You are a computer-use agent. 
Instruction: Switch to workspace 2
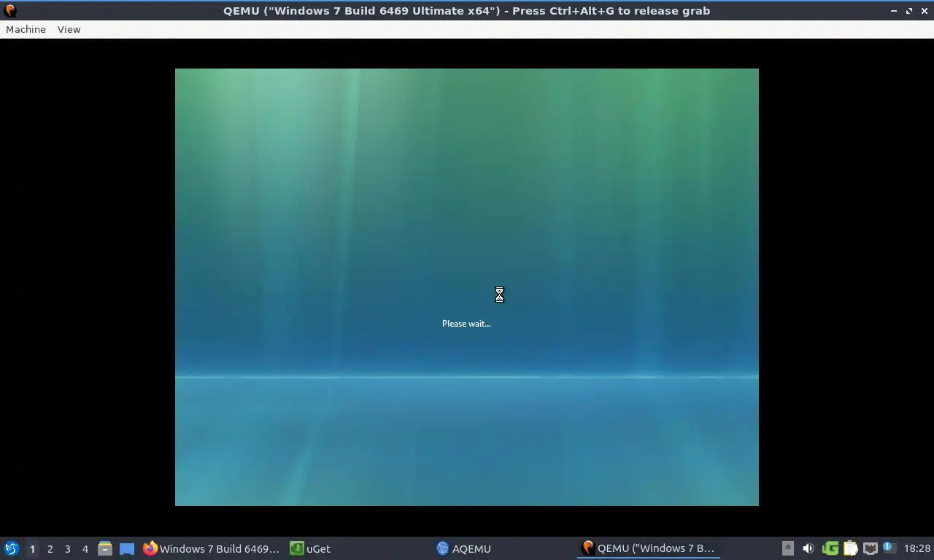click(x=50, y=548)
